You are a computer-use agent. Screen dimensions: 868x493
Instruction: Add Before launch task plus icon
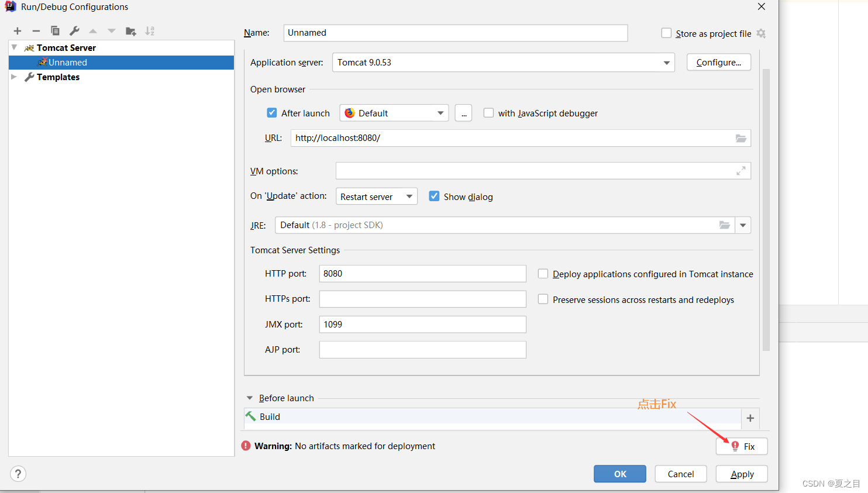point(750,418)
